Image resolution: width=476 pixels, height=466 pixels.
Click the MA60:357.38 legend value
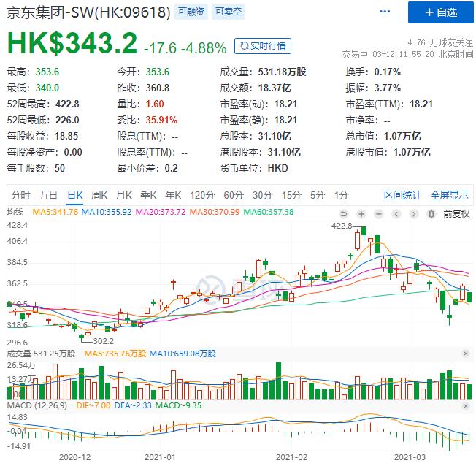tap(269, 212)
